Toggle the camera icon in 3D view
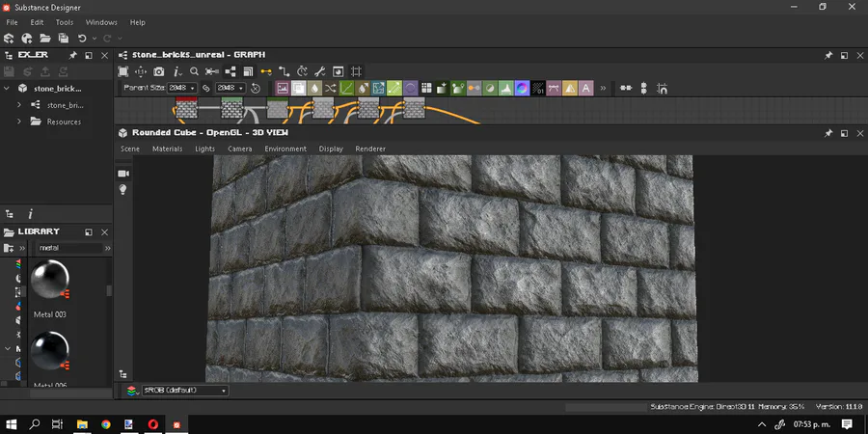 [x=122, y=174]
